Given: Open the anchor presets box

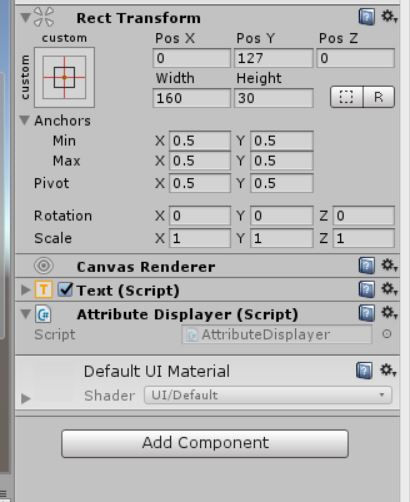Looking at the screenshot, I should click(64, 77).
